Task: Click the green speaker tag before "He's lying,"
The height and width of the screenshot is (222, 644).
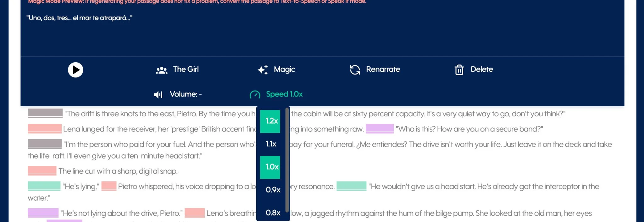Action: (44, 186)
